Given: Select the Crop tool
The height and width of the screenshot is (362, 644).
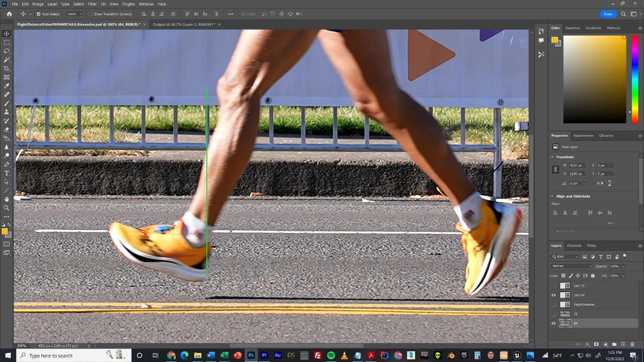Looking at the screenshot, I should [x=7, y=68].
